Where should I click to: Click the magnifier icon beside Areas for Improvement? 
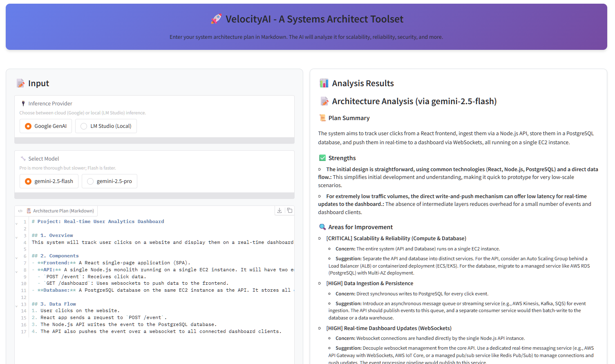322,227
